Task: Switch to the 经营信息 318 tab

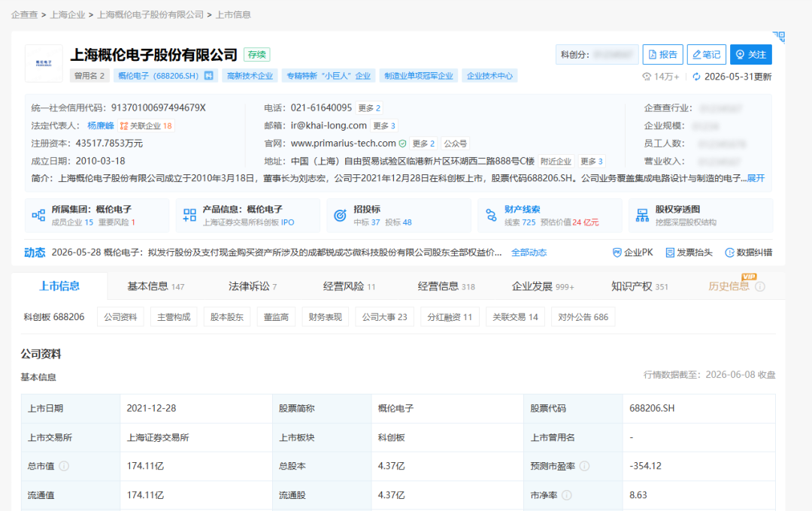Action: [x=446, y=286]
